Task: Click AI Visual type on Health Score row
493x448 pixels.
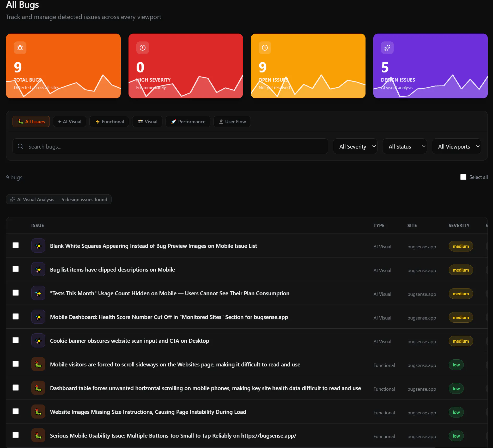Action: click(382, 318)
